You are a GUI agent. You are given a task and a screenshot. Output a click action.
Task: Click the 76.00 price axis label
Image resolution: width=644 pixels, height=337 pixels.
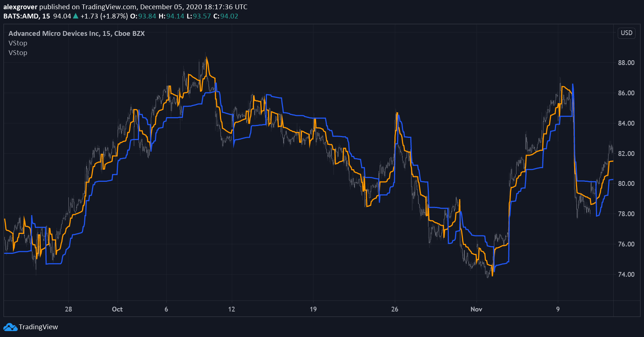[626, 244]
